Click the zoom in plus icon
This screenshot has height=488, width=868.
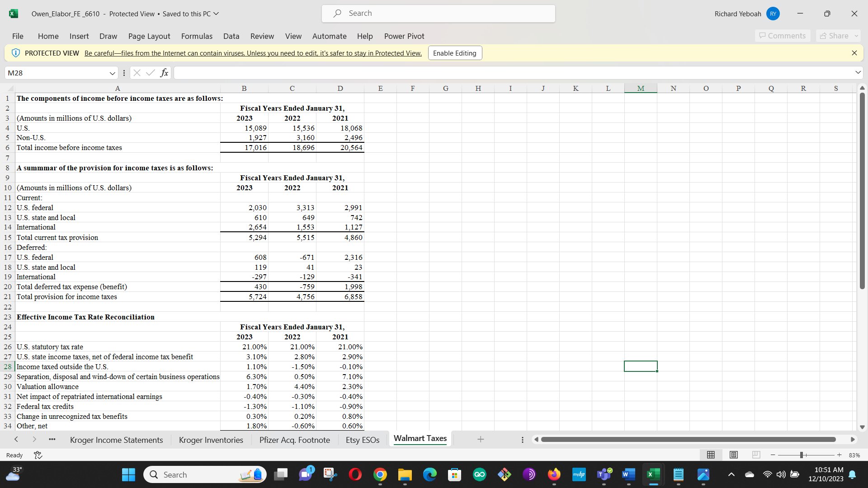(x=839, y=455)
